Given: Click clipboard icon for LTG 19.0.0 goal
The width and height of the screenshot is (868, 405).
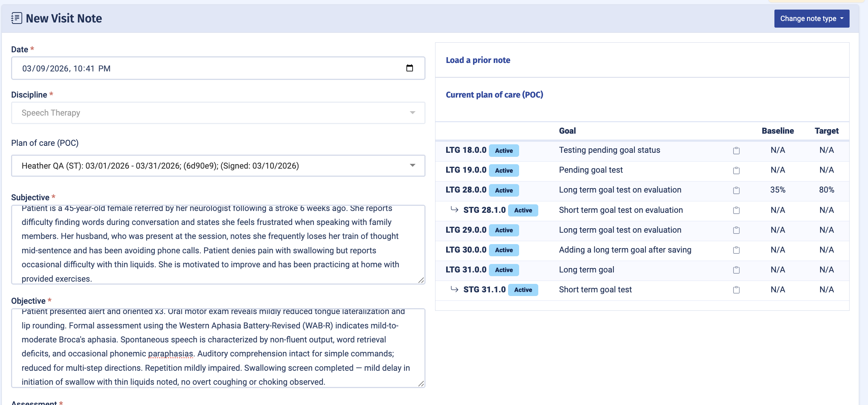Looking at the screenshot, I should (x=736, y=170).
